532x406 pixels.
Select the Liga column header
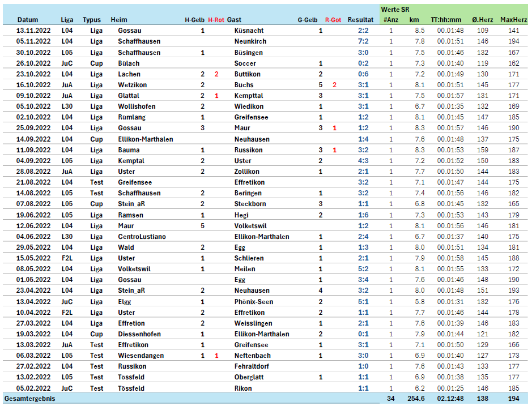67,20
